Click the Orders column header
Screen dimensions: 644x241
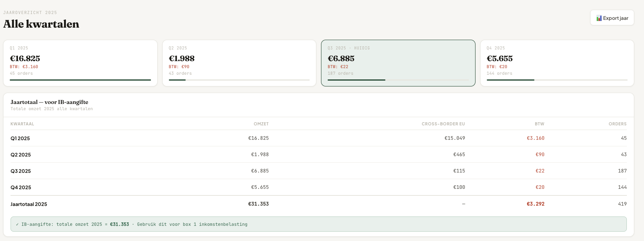tap(617, 124)
